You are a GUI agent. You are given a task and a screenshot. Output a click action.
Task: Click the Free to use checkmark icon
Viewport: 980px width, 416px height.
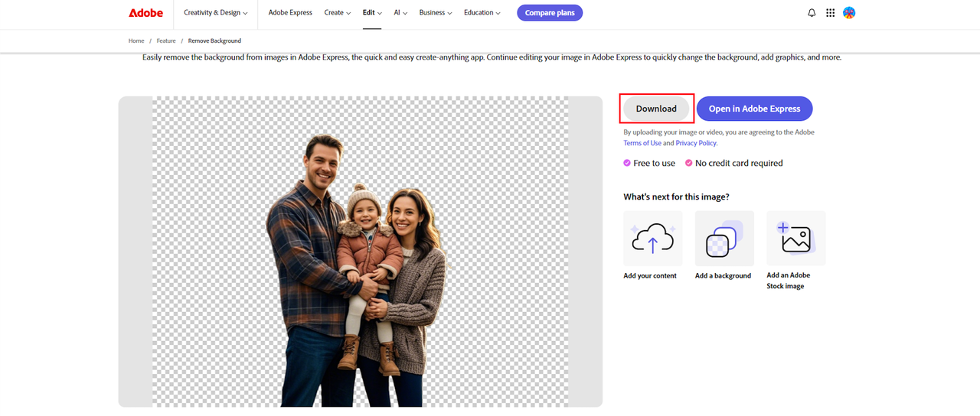[627, 163]
